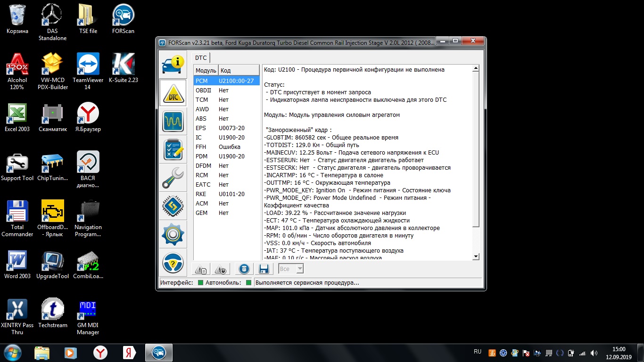Click the blue trash Reset DTC button
This screenshot has height=362, width=644.
click(x=244, y=269)
